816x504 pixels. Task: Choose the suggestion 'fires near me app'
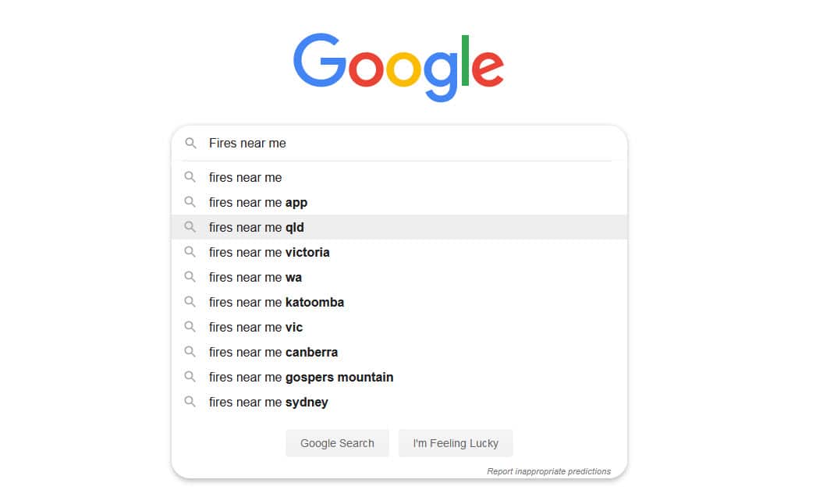257,202
